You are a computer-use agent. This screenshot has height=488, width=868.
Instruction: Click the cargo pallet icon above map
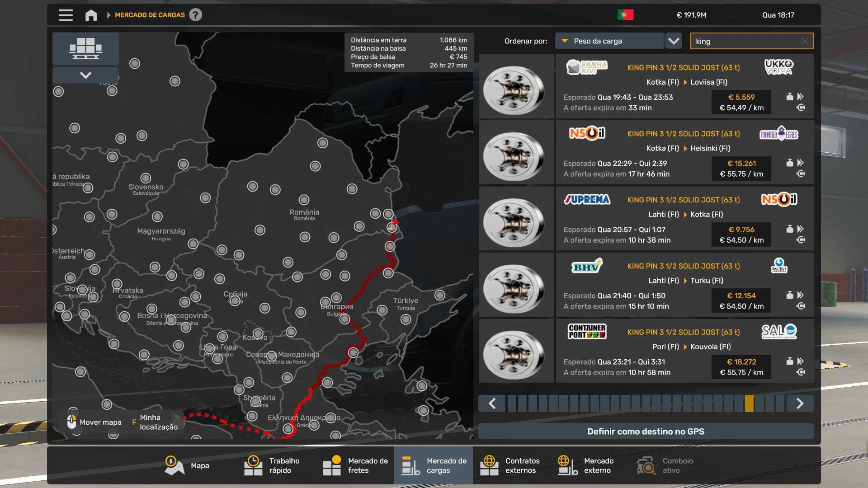coord(85,48)
